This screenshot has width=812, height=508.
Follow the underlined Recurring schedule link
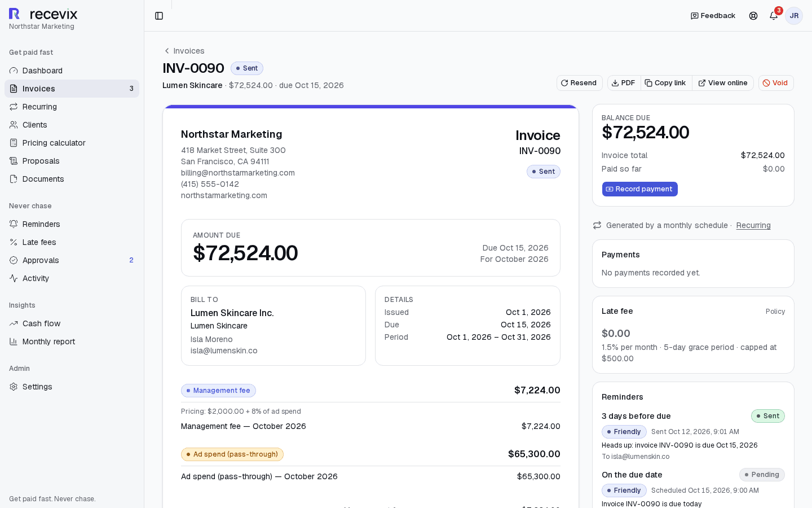point(753,225)
